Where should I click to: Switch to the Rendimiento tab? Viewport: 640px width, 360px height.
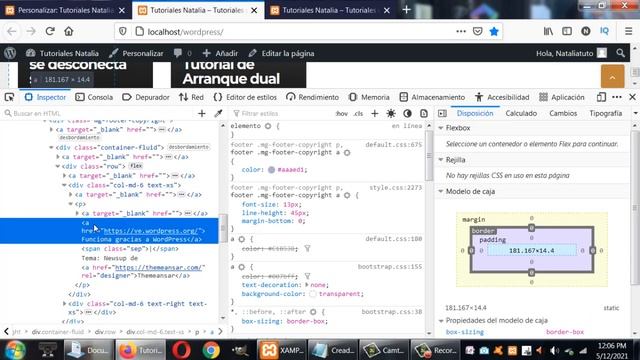312,97
